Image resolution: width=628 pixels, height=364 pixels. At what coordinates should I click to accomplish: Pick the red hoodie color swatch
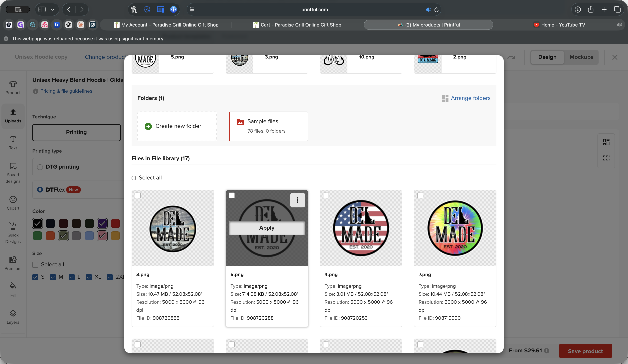(x=115, y=223)
